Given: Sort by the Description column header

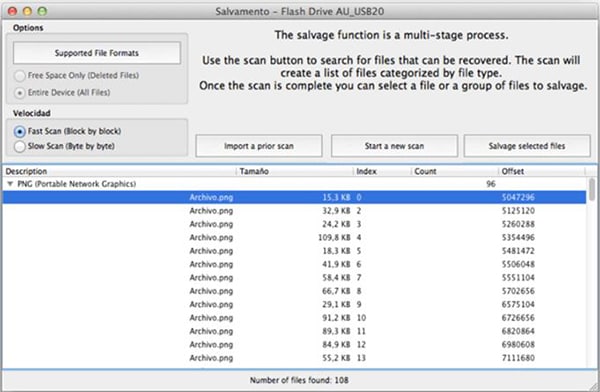Looking at the screenshot, I should click(119, 171).
